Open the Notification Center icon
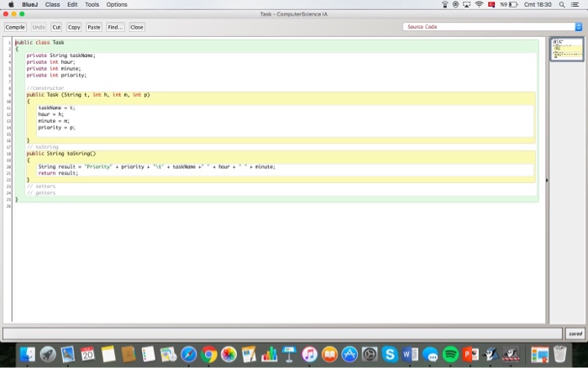This screenshot has height=368, width=588. point(575,4)
